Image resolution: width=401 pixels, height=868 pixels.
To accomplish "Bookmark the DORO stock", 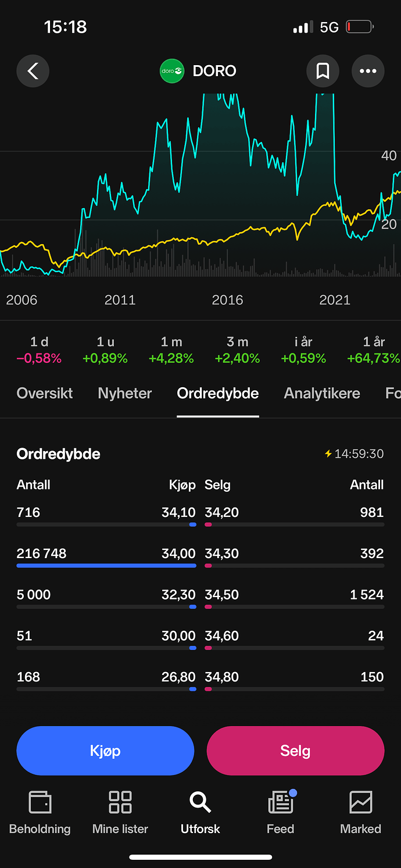I will point(323,71).
